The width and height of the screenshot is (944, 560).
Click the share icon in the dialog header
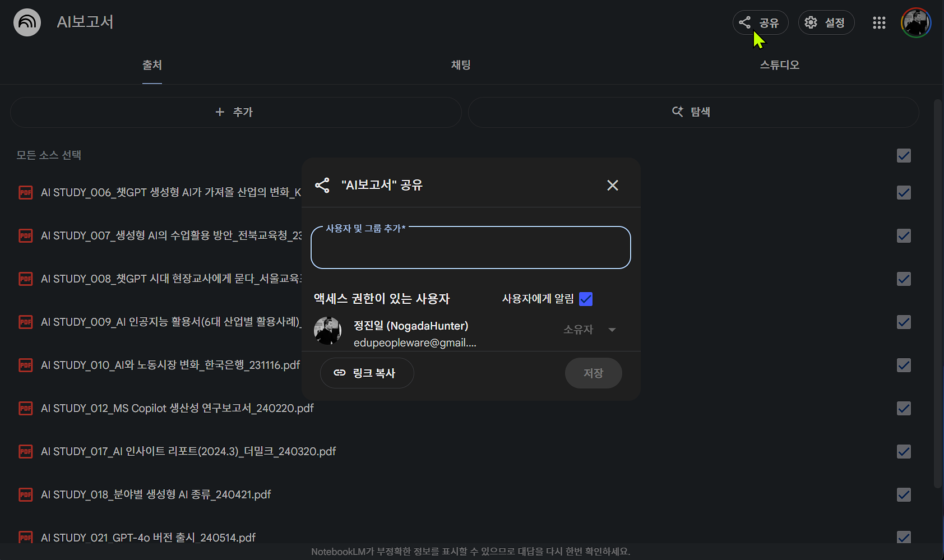tap(322, 185)
